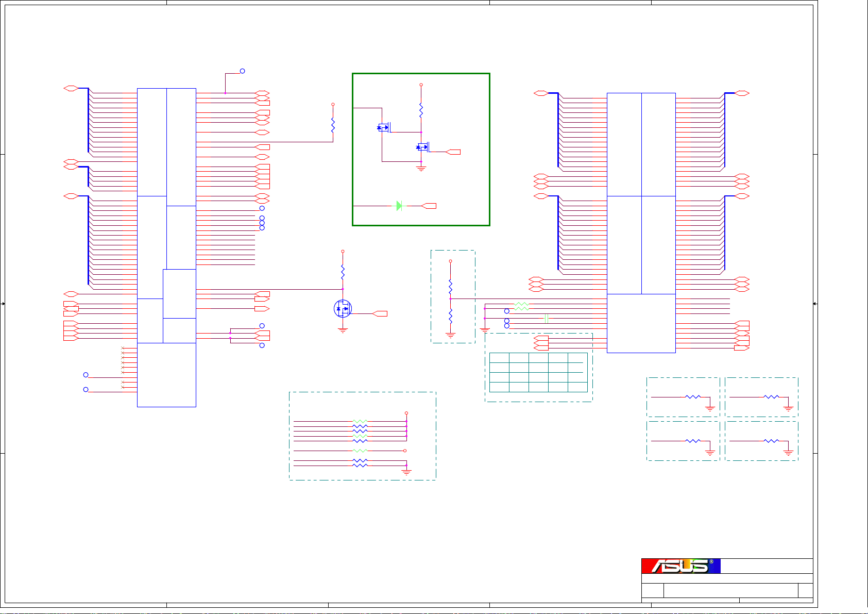The image size is (868, 614).
Task: Click the ground symbol inside the green box
Action: 421,169
